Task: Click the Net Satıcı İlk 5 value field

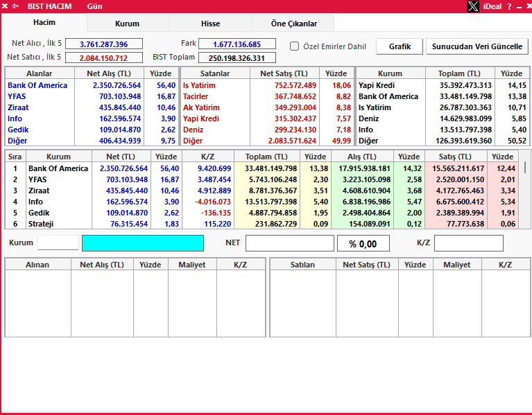Action: [x=104, y=58]
